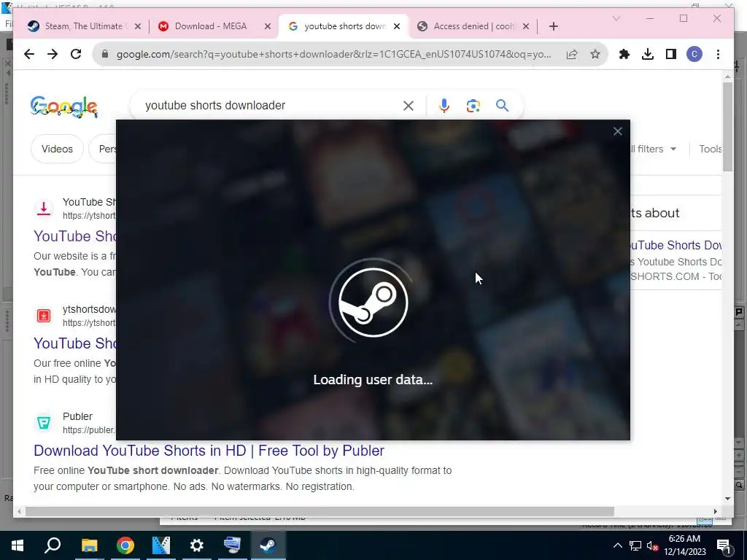This screenshot has height=560, width=747.
Task: Clear the Google search query
Action: point(409,106)
